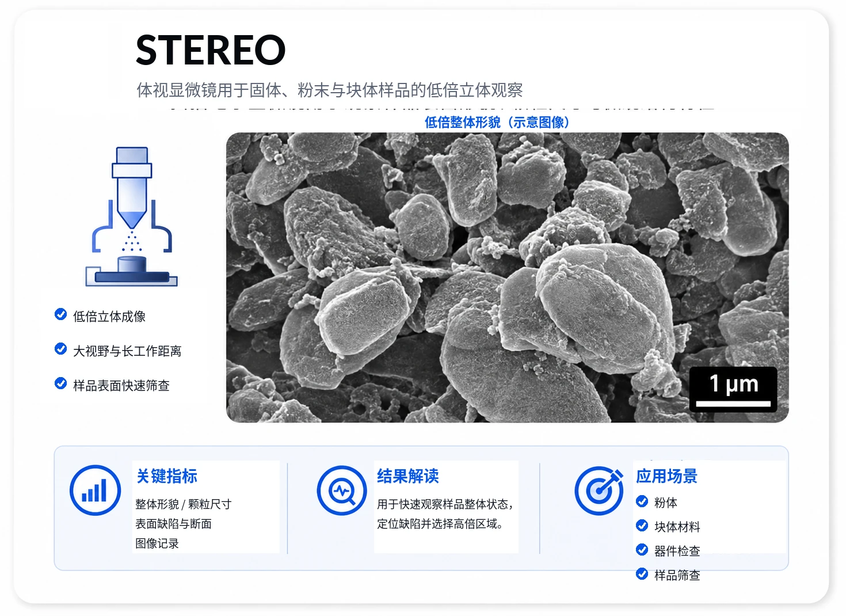Click the magnifier pulse icon beside 结果解读
The width and height of the screenshot is (846, 616).
[x=342, y=490]
